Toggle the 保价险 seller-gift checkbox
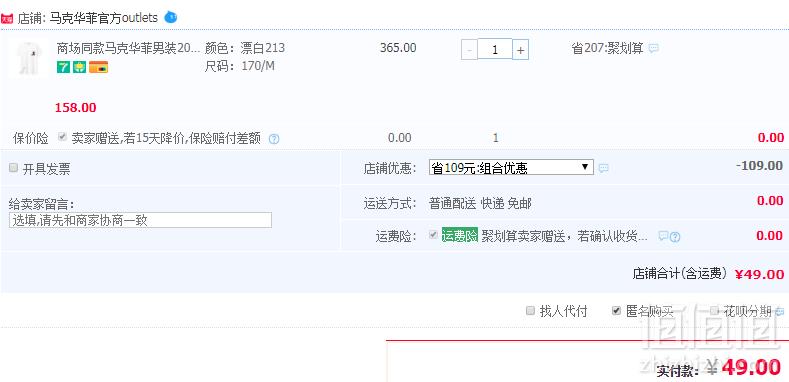Screen dimensions: 789x382 tap(62, 137)
